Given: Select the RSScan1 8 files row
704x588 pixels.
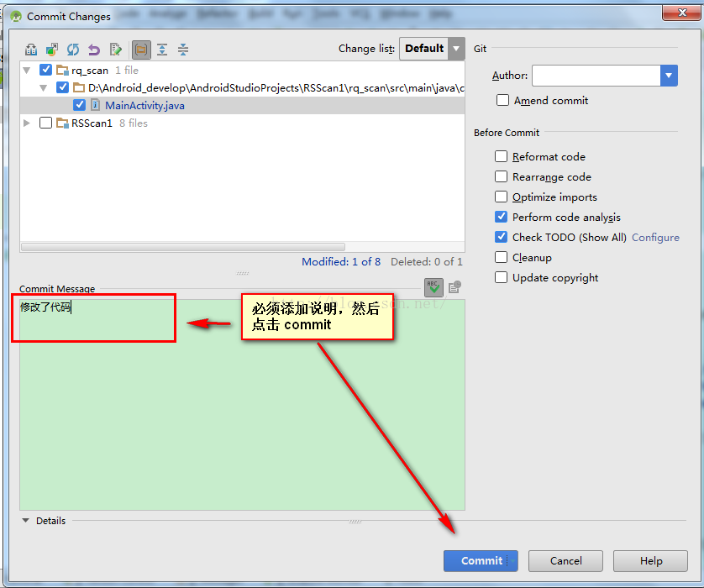Looking at the screenshot, I should pos(243,123).
